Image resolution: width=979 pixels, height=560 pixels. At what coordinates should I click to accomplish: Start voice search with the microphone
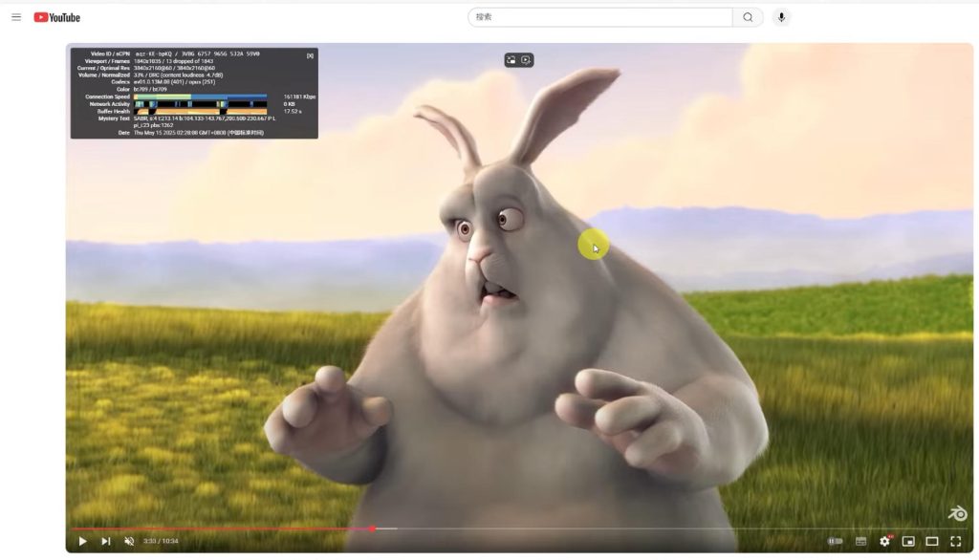pos(781,17)
